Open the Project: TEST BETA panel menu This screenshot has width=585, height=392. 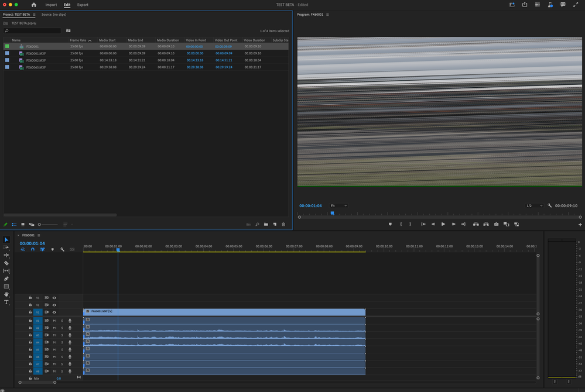pos(34,15)
